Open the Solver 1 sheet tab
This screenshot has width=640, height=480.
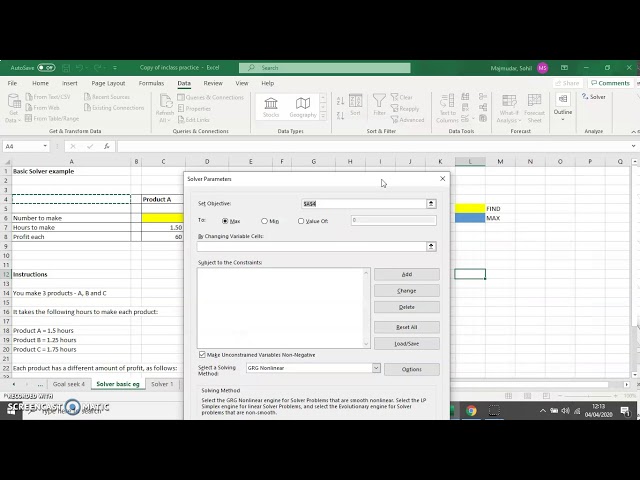click(x=162, y=384)
